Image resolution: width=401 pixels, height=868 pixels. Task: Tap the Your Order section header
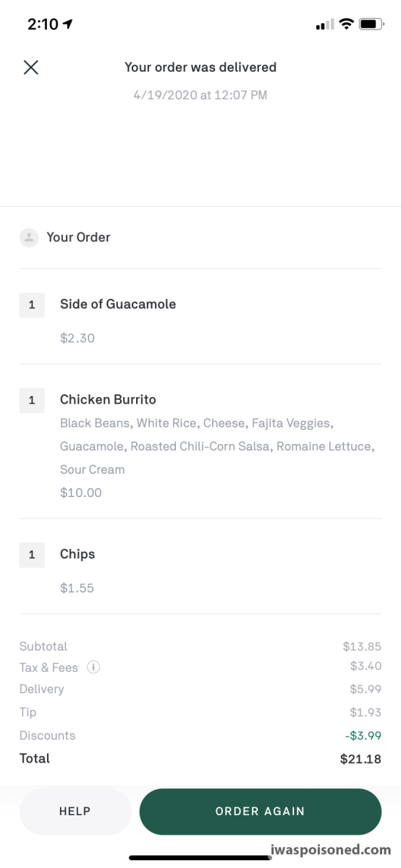78,237
